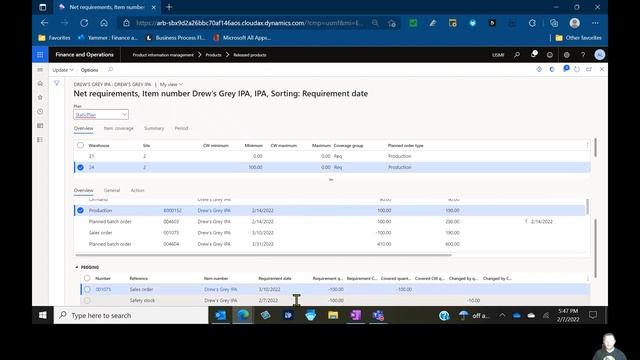The height and width of the screenshot is (360, 640).
Task: Open Favorites star in the left sidebar
Action: (40, 97)
